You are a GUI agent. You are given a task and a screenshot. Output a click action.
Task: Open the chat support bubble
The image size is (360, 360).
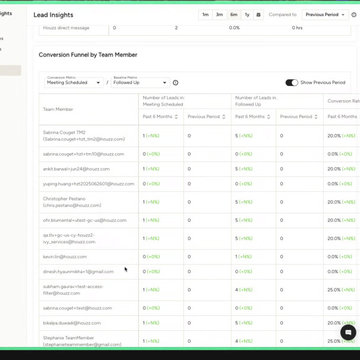coord(348,332)
